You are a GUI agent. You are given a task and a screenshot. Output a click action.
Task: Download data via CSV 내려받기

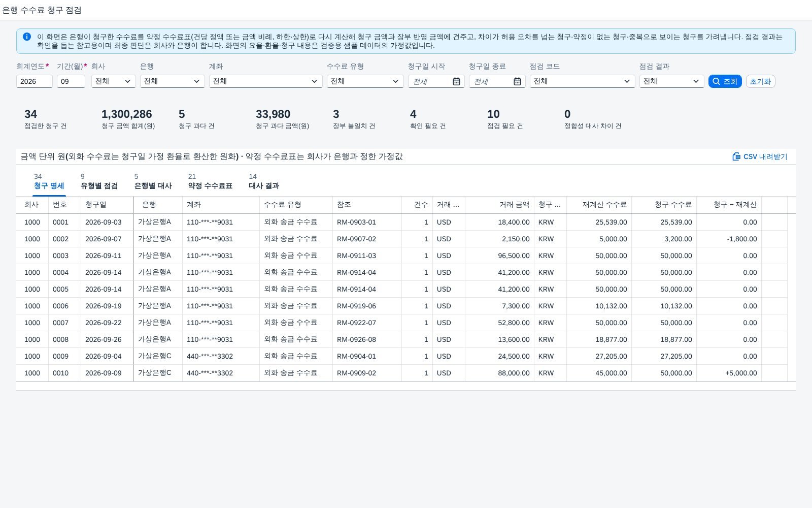[x=760, y=156]
